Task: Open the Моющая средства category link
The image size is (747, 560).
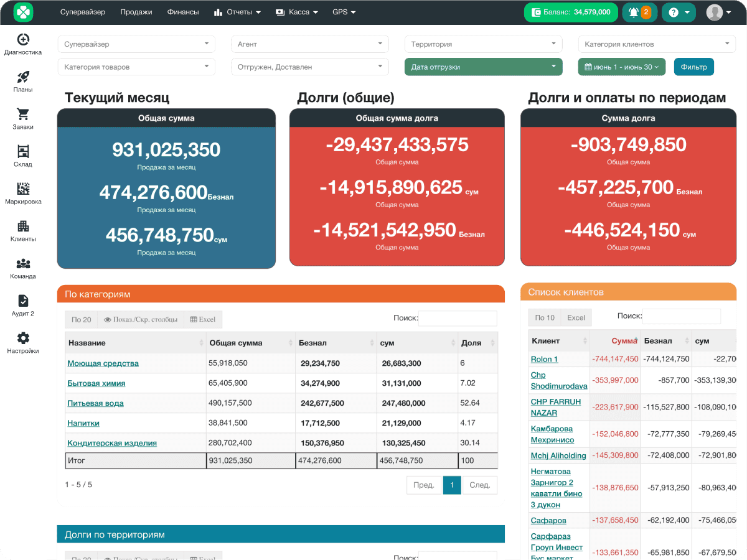Action: pyautogui.click(x=103, y=363)
